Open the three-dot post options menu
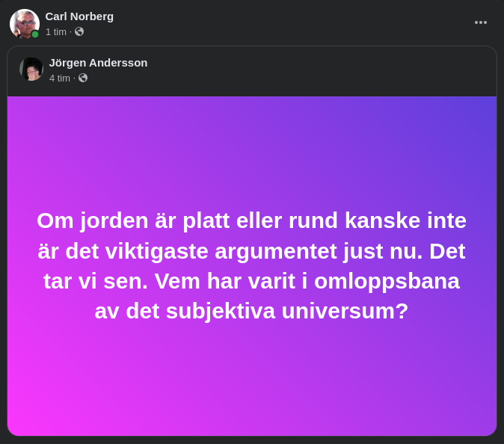This screenshot has width=504, height=444. [481, 22]
